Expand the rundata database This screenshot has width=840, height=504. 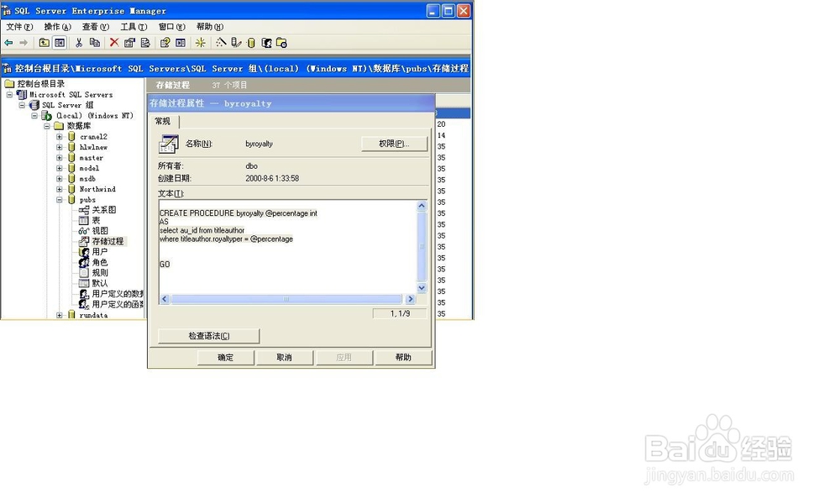pyautogui.click(x=59, y=316)
